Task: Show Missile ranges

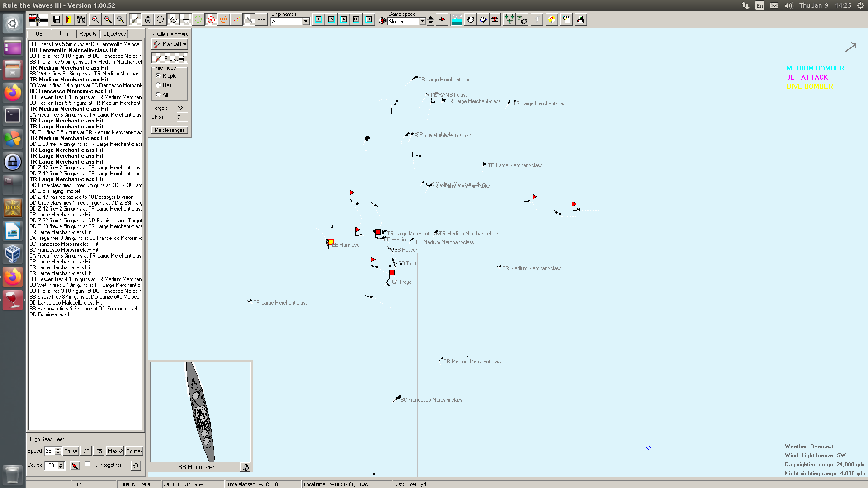Action: point(170,130)
